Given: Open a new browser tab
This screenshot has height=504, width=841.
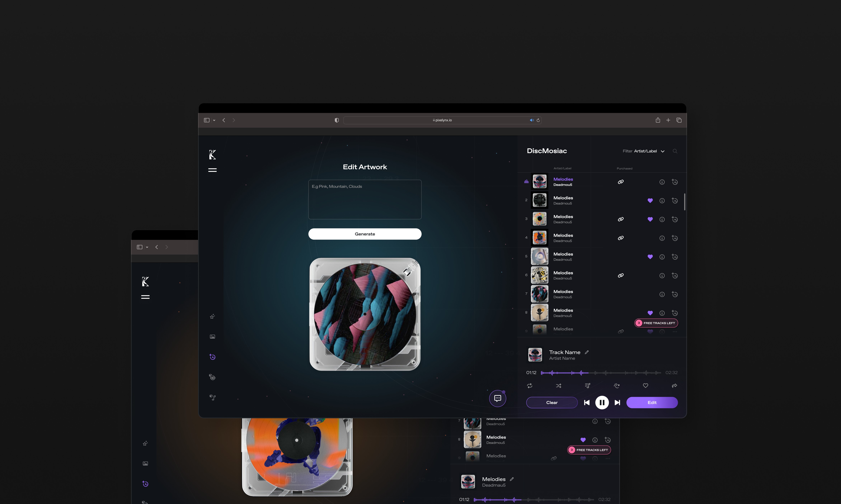Looking at the screenshot, I should coord(668,120).
